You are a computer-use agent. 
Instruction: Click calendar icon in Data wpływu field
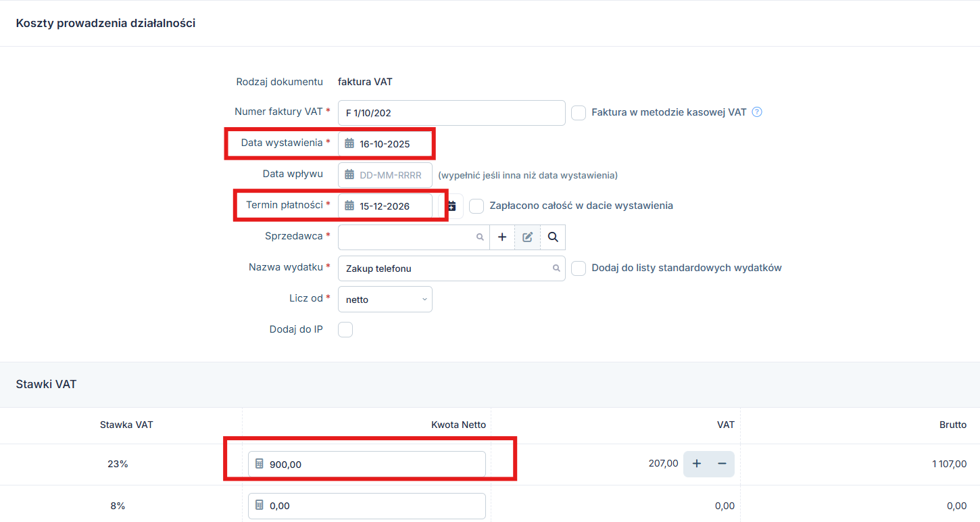(349, 174)
